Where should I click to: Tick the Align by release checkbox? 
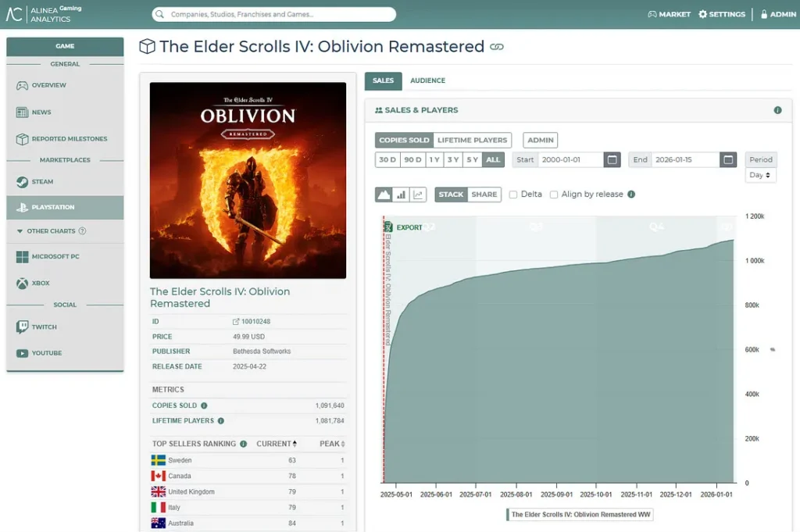coord(554,195)
